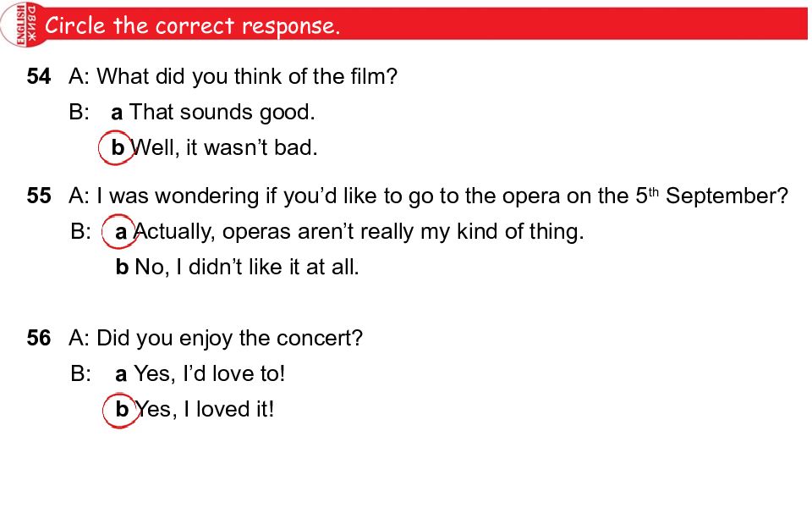Click the text 'What did you think of the film?'
This screenshot has height=508, width=812.
tap(247, 77)
